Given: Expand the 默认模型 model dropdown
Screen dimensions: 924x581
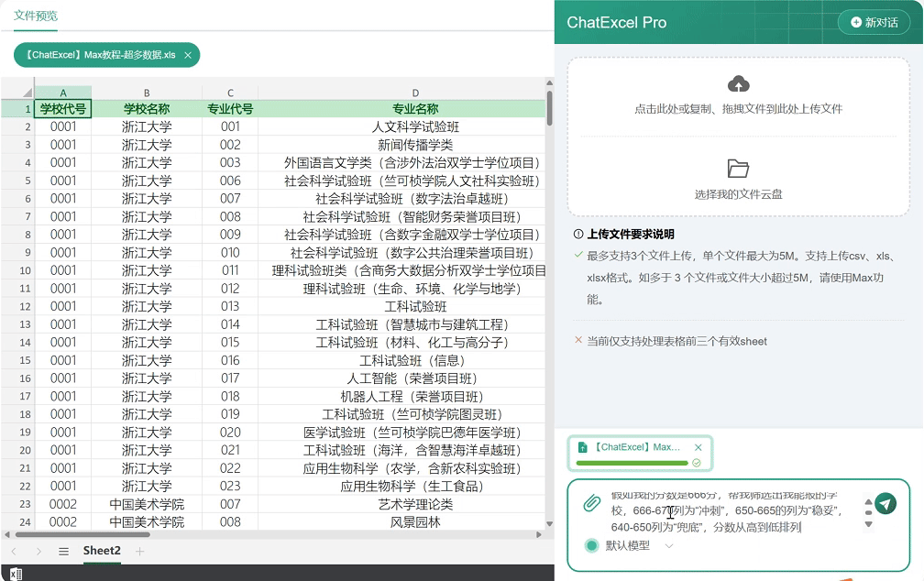Looking at the screenshot, I should tap(667, 546).
